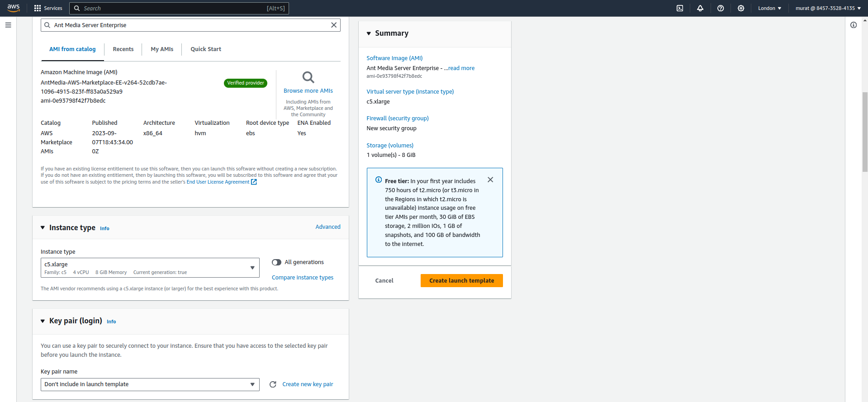The image size is (868, 402).
Task: Focus the Ant Media Server Enterprise search field
Action: [x=190, y=25]
